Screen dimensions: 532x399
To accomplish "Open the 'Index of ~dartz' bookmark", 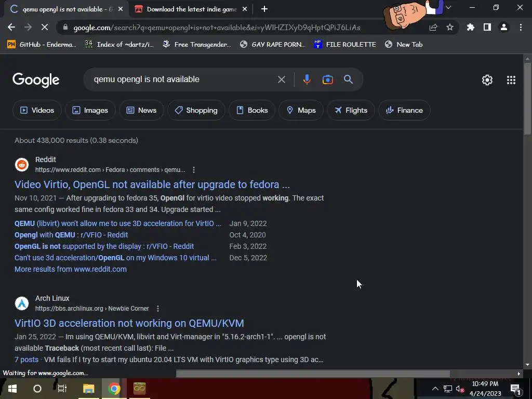I will (x=119, y=45).
